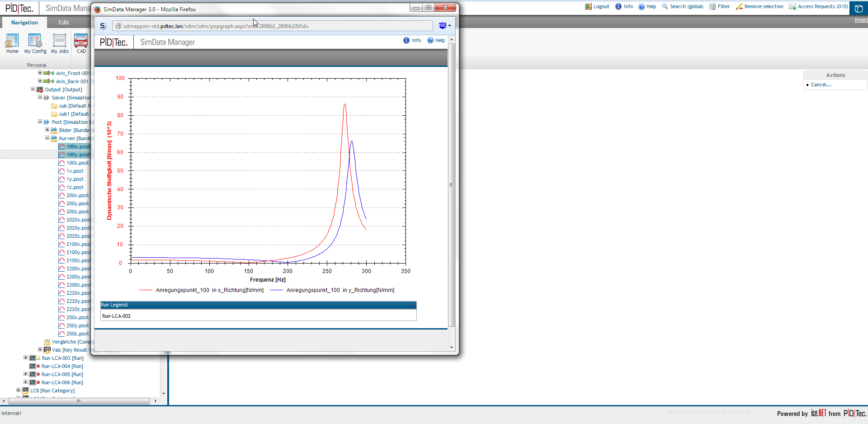
Task: Open global Search from the top toolbar
Action: [664, 6]
